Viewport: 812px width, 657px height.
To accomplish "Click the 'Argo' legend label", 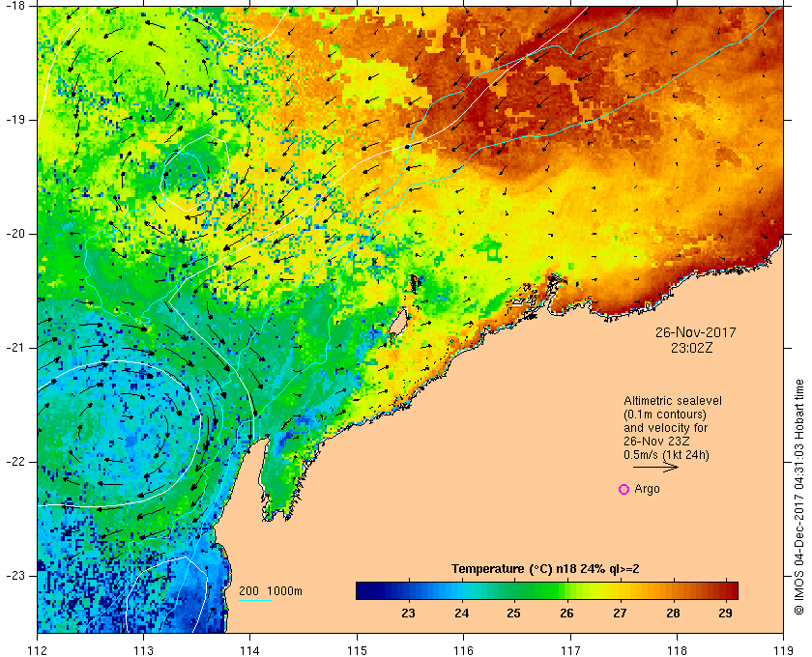I will (x=648, y=489).
